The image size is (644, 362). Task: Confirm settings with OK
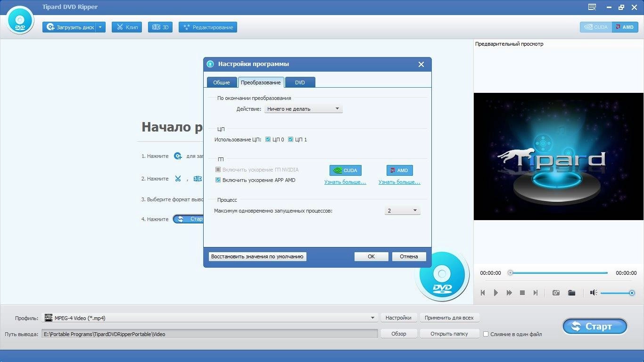tap(372, 256)
